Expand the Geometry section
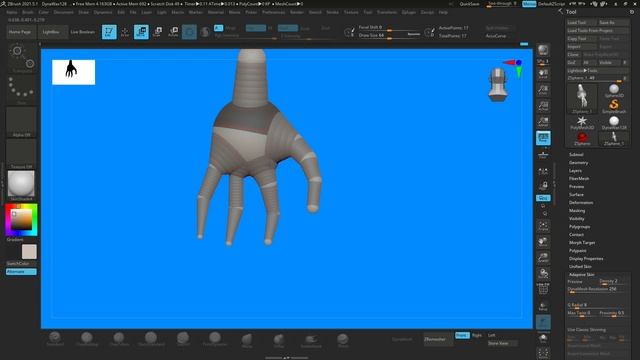Image resolution: width=640 pixels, height=360 pixels. point(578,163)
